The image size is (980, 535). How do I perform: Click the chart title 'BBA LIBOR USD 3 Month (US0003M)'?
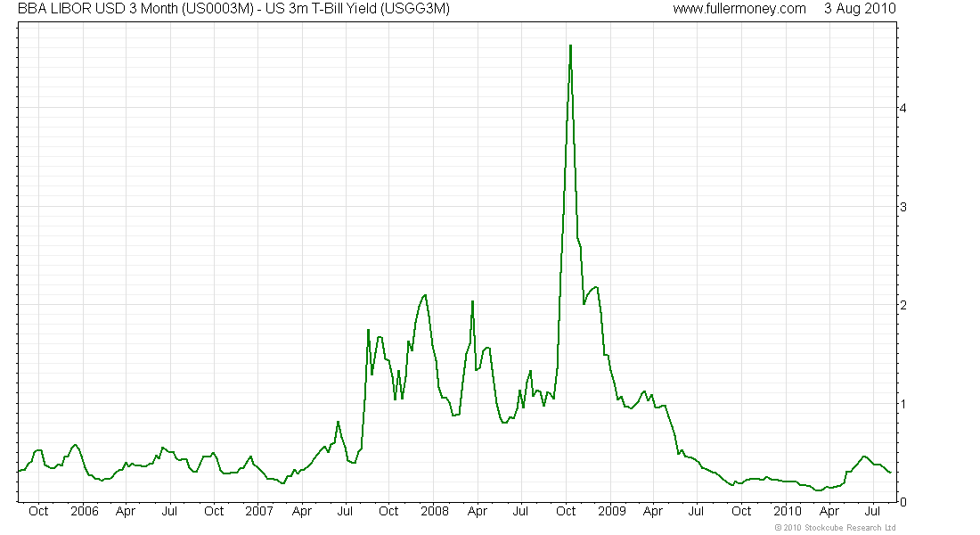click(135, 9)
